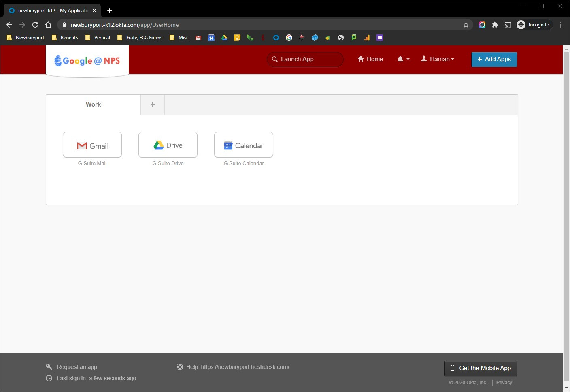Viewport: 570px width, 392px height.
Task: Click the Request an app link
Action: [x=77, y=367]
